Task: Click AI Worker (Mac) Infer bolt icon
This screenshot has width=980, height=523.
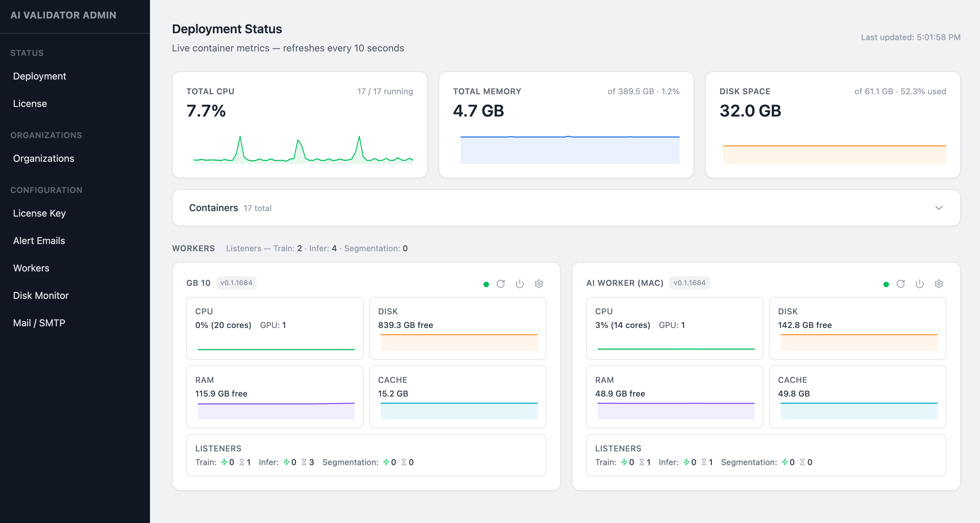Action: [686, 462]
